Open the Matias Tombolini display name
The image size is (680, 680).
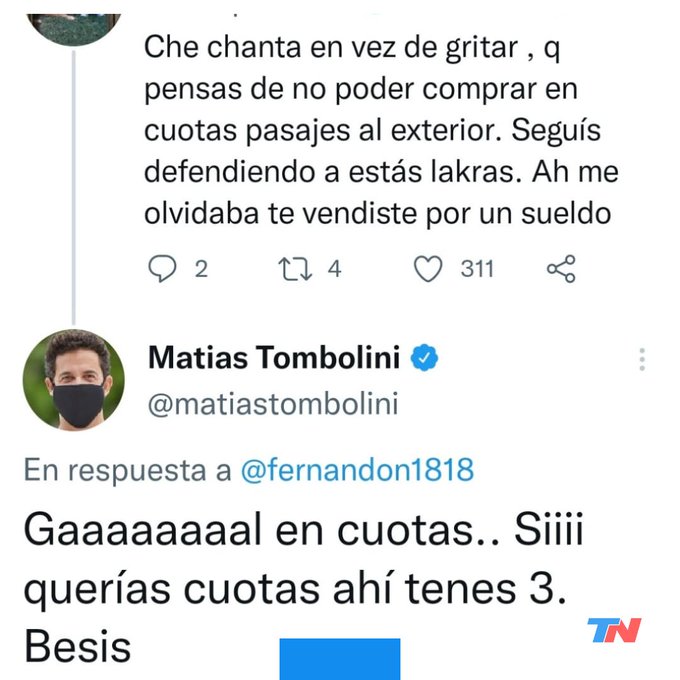coord(274,357)
